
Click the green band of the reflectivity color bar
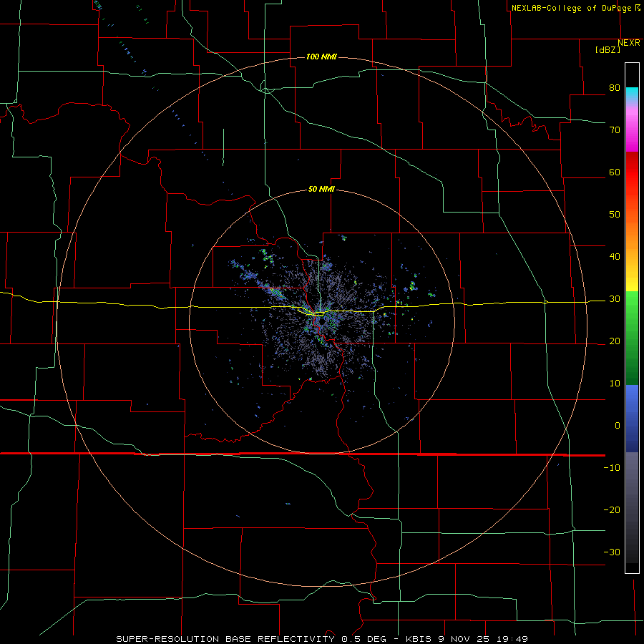coord(632,338)
